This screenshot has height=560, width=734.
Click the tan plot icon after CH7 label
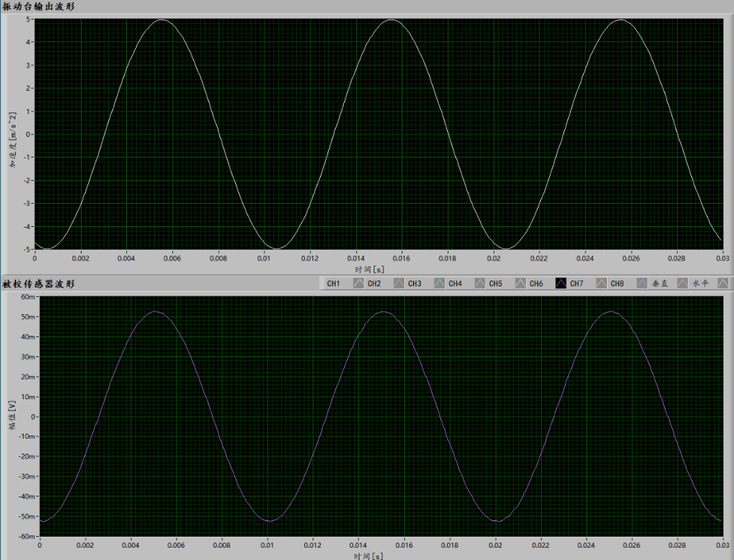601,283
